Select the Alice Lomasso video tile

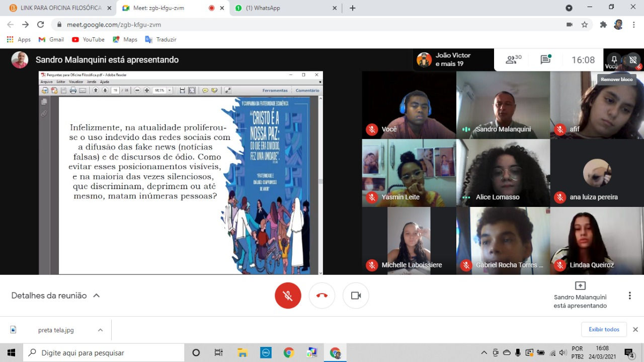[503, 173]
